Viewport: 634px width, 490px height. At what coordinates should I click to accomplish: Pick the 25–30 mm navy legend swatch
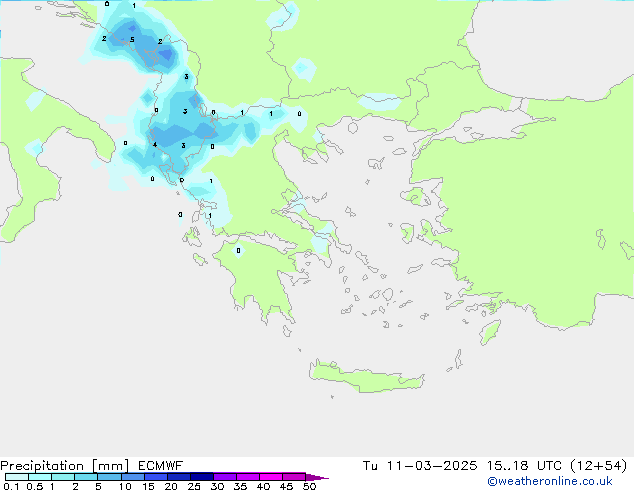(x=201, y=477)
